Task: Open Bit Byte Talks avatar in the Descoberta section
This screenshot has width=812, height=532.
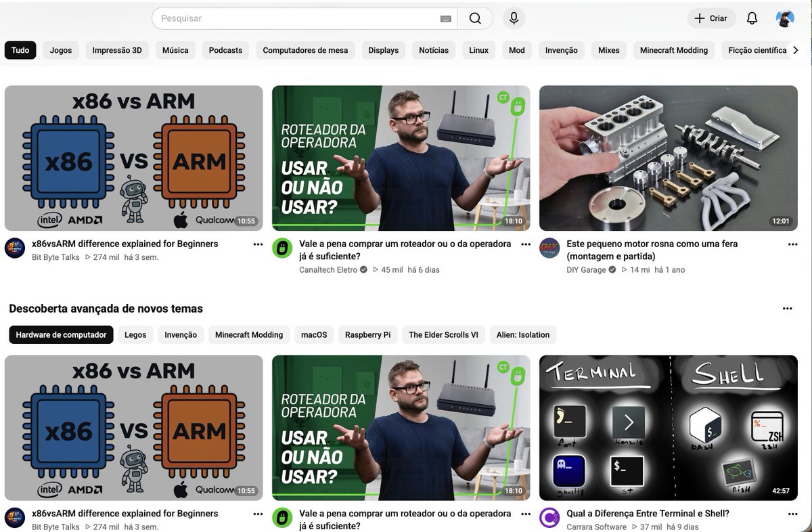Action: (15, 518)
